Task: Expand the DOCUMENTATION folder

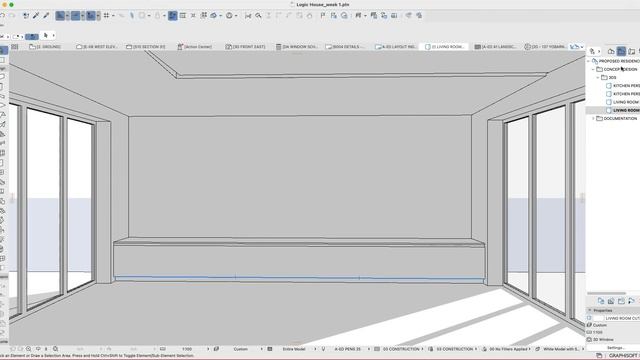Action: pyautogui.click(x=593, y=118)
